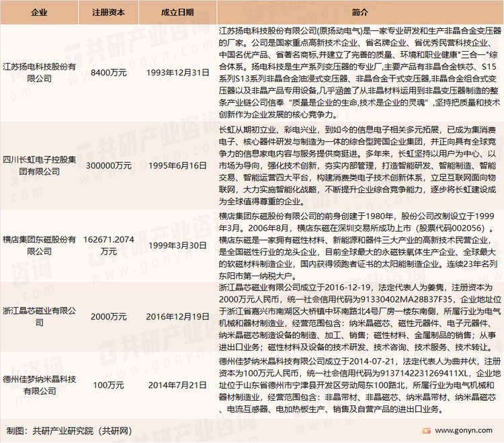Click the 注册资本 column header
The width and height of the screenshot is (504, 443).
click(108, 12)
